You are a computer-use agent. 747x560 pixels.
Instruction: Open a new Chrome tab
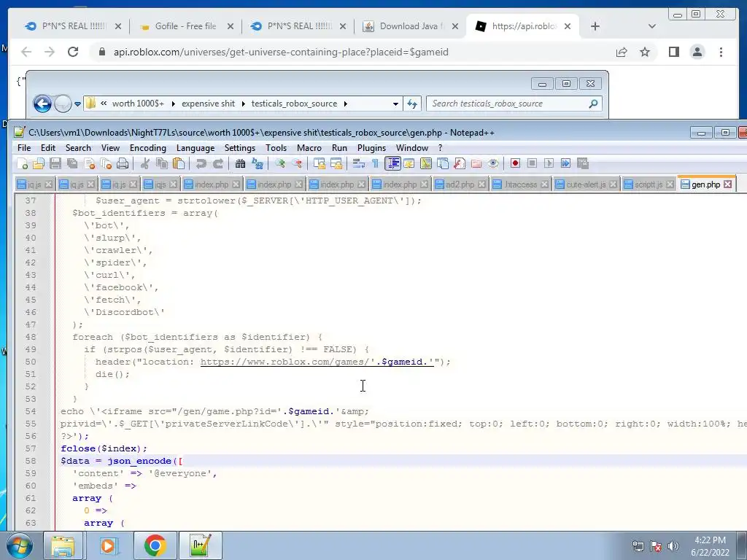click(595, 26)
